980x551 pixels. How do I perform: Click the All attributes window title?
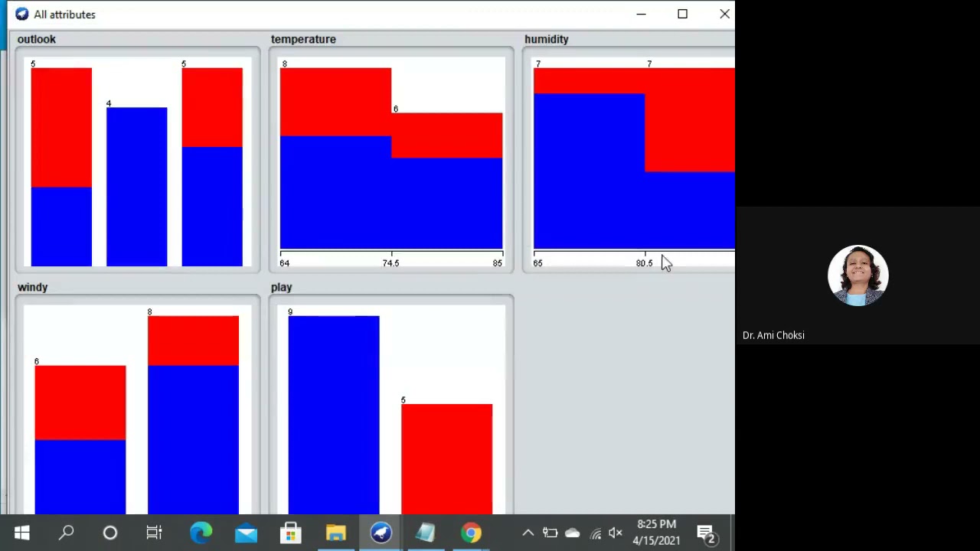[x=64, y=15]
